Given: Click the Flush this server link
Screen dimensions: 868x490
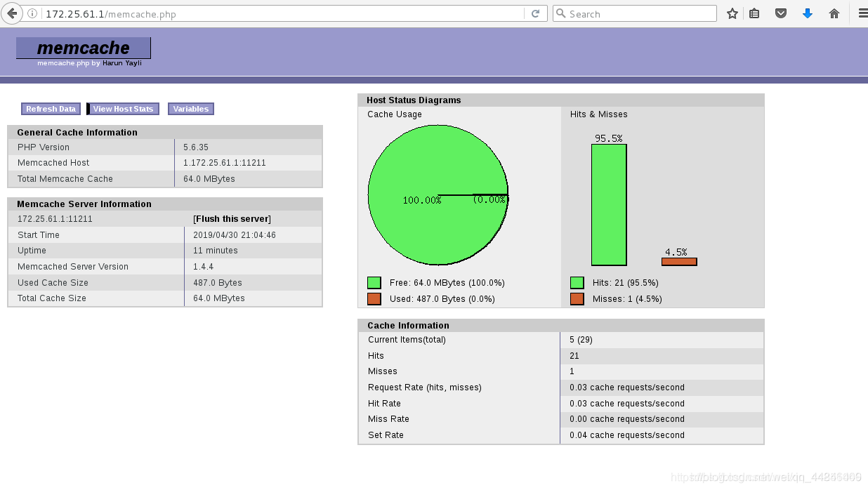Looking at the screenshot, I should tap(232, 219).
